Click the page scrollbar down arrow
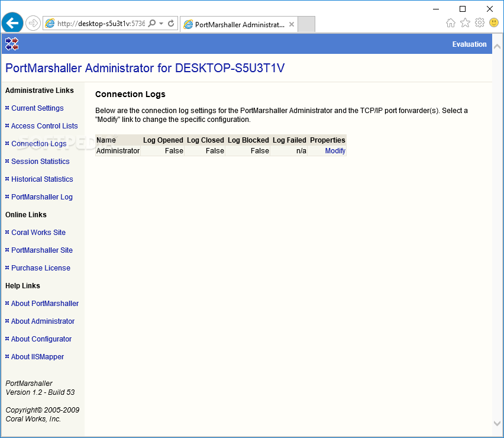The width and height of the screenshot is (504, 438). [497, 424]
